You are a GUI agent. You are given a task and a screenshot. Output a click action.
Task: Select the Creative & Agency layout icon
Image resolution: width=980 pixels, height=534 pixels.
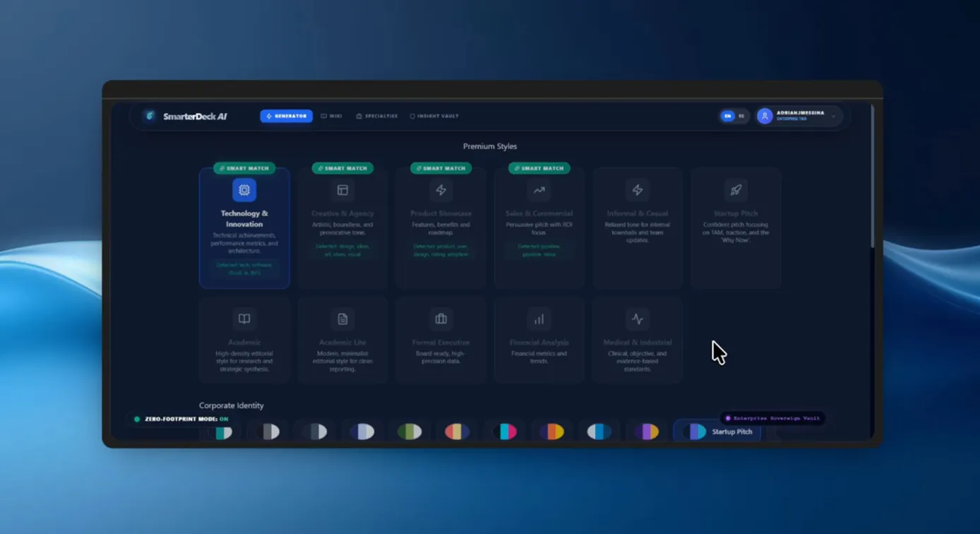pos(342,190)
